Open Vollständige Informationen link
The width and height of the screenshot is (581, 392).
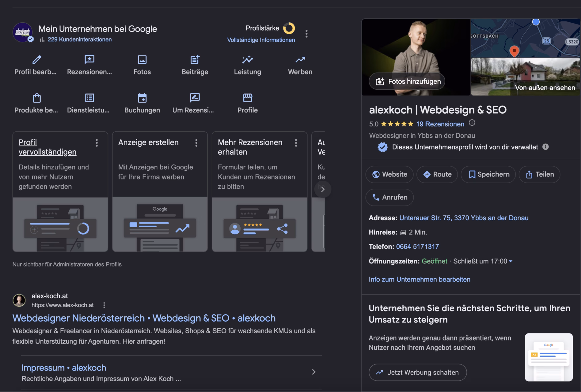coord(261,40)
